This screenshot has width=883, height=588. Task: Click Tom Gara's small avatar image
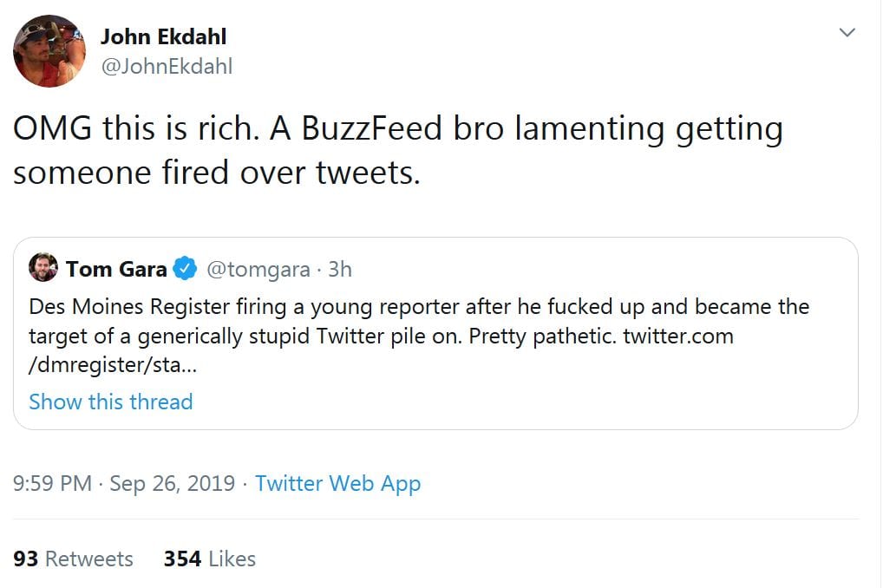pos(43,268)
